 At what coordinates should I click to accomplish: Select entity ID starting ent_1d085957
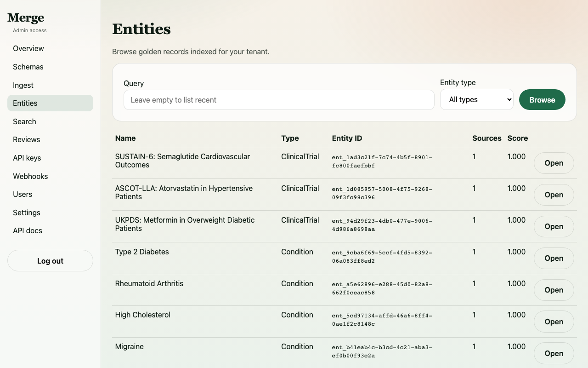tap(382, 193)
